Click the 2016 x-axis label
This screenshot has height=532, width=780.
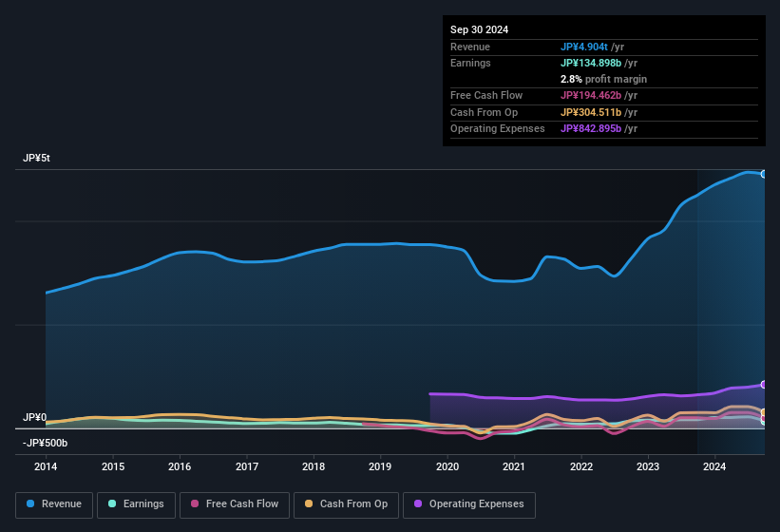pyautogui.click(x=180, y=466)
